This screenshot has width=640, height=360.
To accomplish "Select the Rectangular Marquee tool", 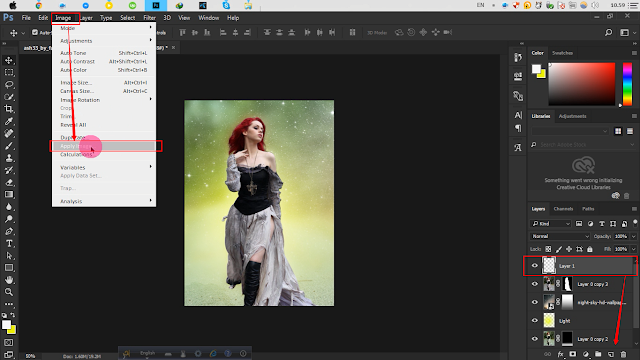I will pyautogui.click(x=9, y=73).
